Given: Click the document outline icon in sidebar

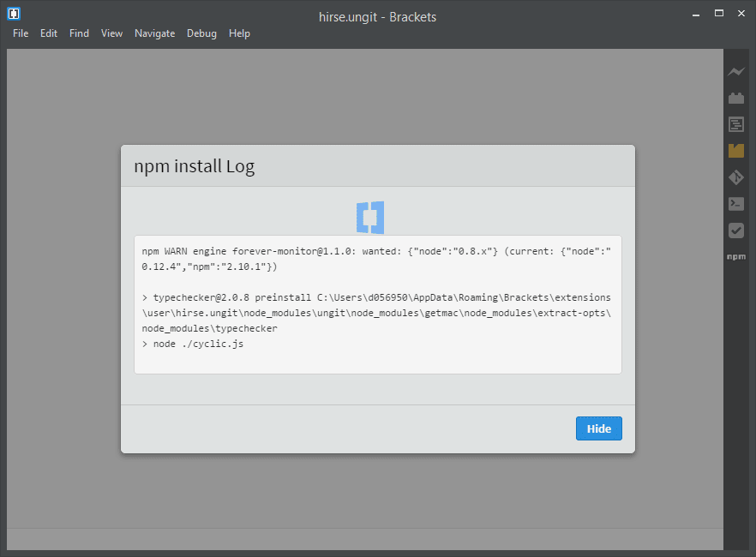Looking at the screenshot, I should [736, 123].
